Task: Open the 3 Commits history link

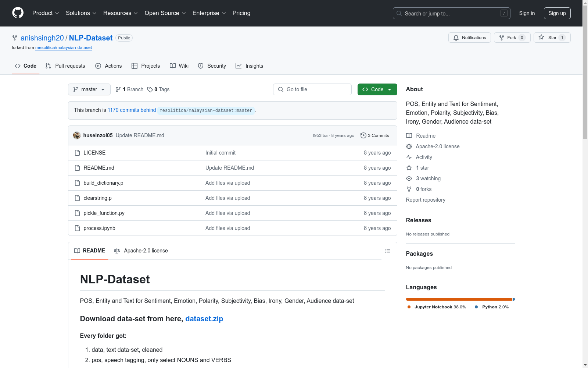Action: tap(374, 135)
